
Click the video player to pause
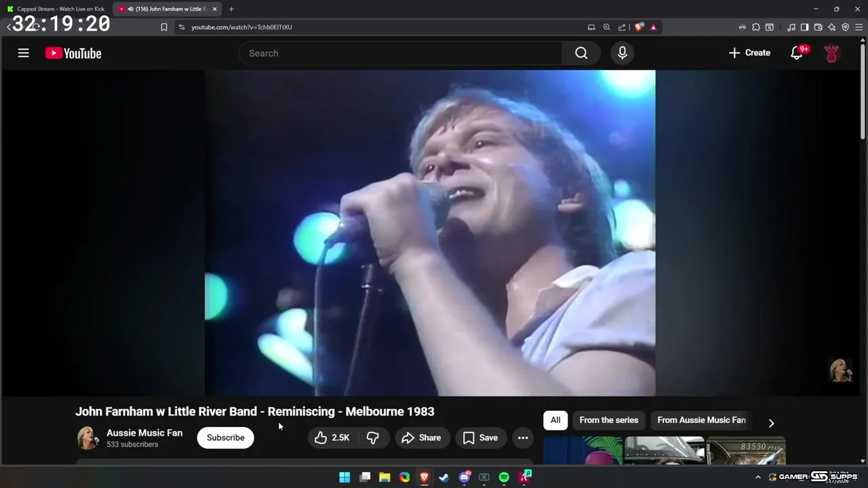430,233
